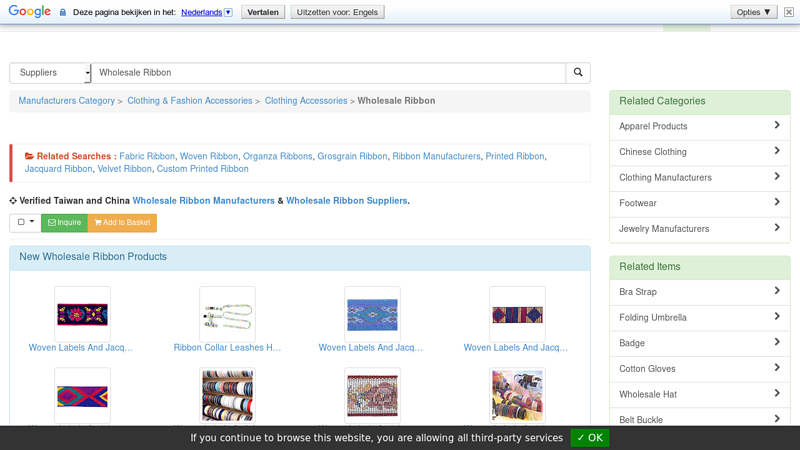The height and width of the screenshot is (450, 800).
Task: Go to Manufacturers Category breadcrumb
Action: [66, 101]
